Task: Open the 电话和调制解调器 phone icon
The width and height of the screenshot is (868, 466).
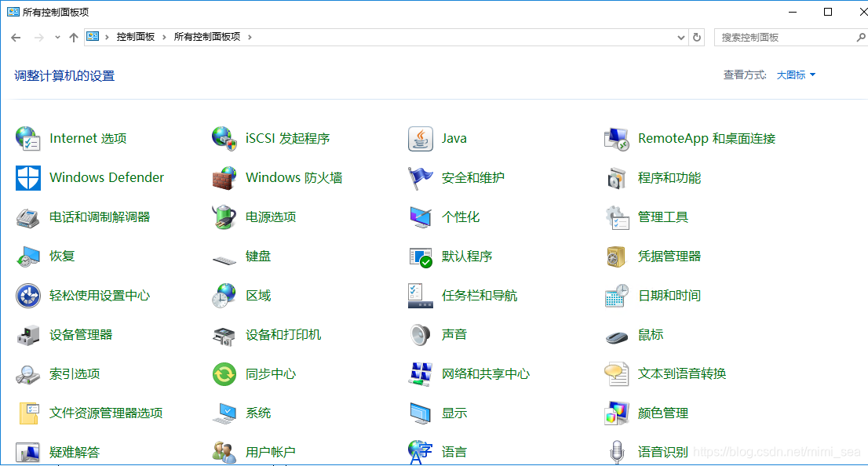Action: point(27,217)
